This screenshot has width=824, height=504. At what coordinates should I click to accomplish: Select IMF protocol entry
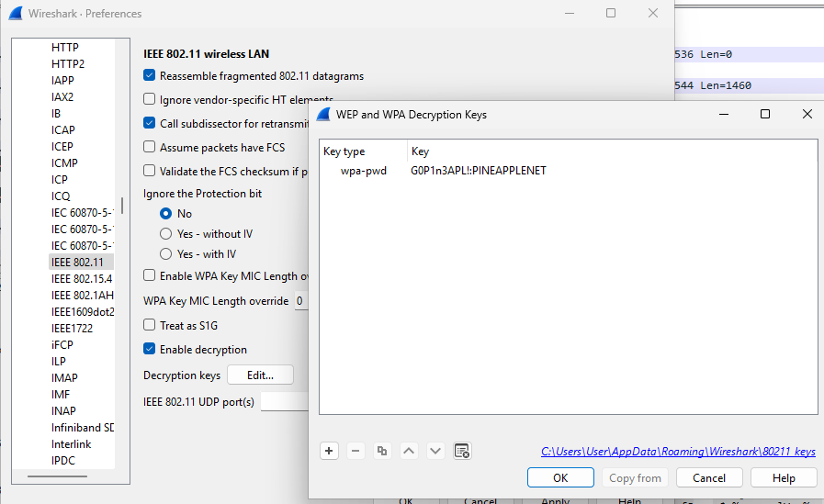61,394
